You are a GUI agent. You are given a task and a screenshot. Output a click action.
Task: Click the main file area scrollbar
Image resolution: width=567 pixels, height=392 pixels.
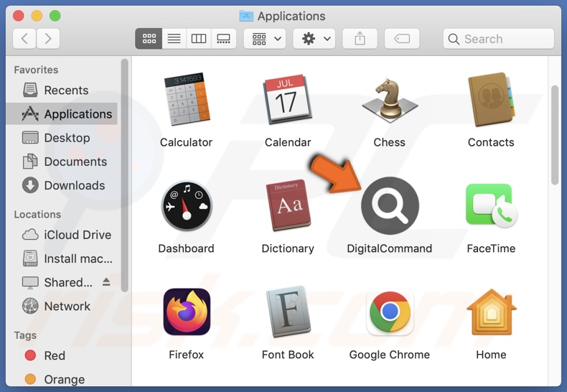click(x=555, y=136)
